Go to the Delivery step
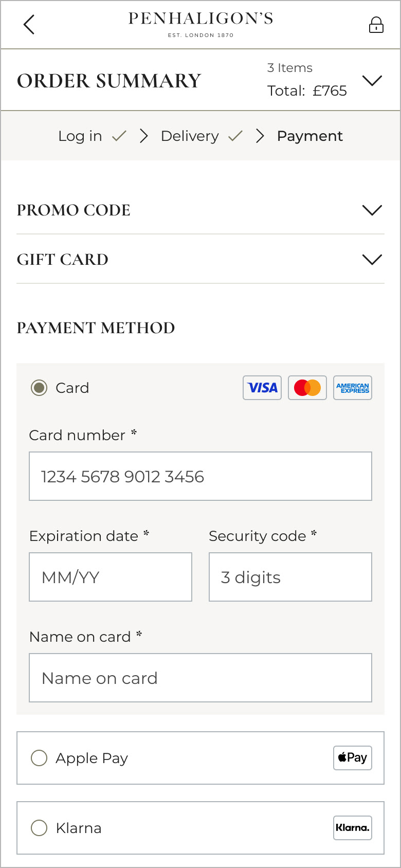Screen dimensions: 401x868 coord(190,136)
